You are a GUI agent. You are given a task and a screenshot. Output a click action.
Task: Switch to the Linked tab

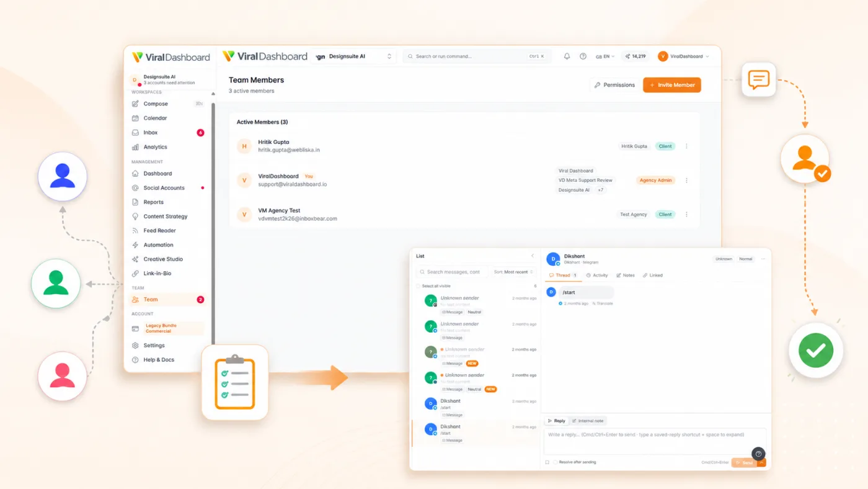tap(653, 275)
